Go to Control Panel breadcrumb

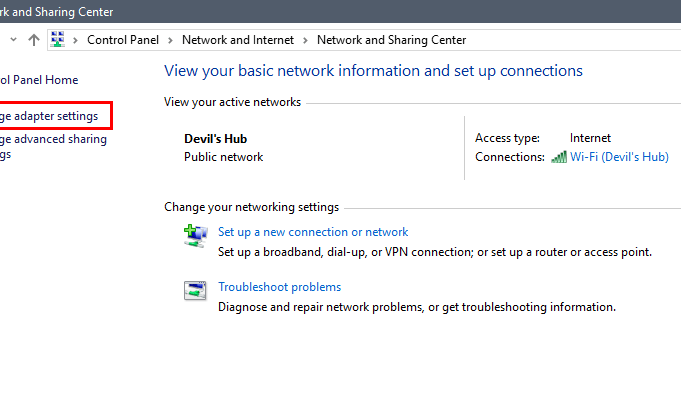[123, 40]
